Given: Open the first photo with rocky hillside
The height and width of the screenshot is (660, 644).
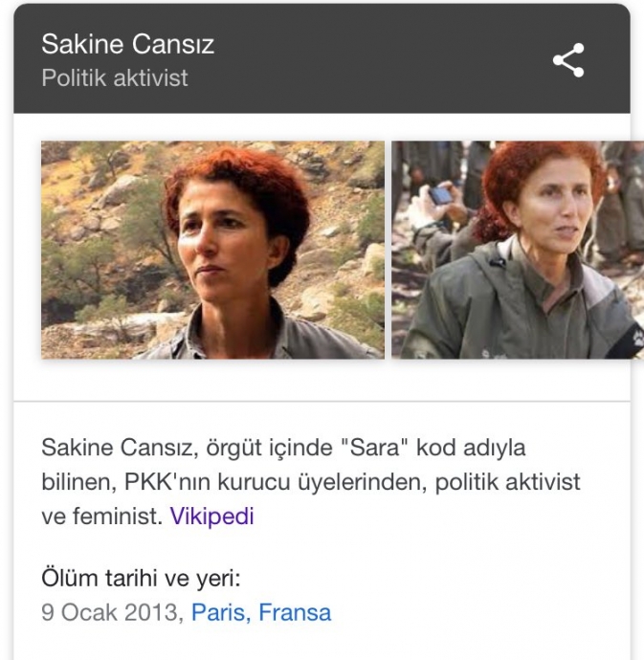Looking at the screenshot, I should click(212, 250).
